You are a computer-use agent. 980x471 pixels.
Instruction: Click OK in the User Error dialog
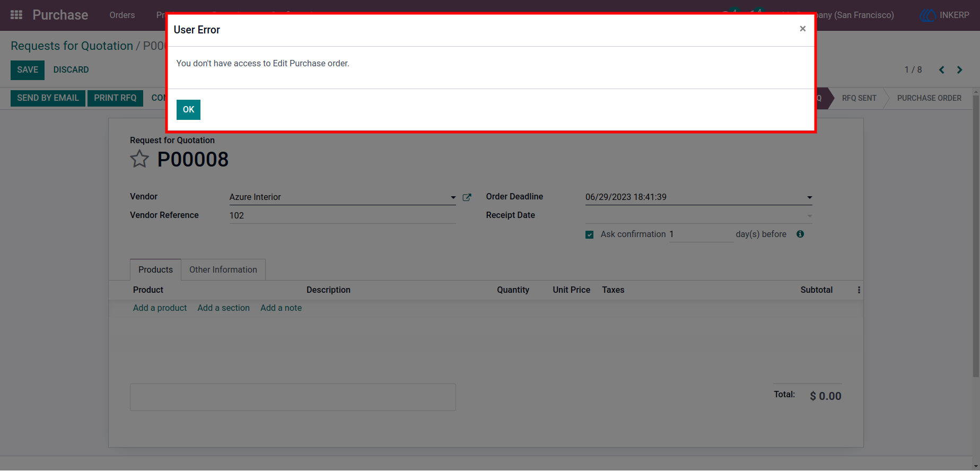tap(188, 110)
